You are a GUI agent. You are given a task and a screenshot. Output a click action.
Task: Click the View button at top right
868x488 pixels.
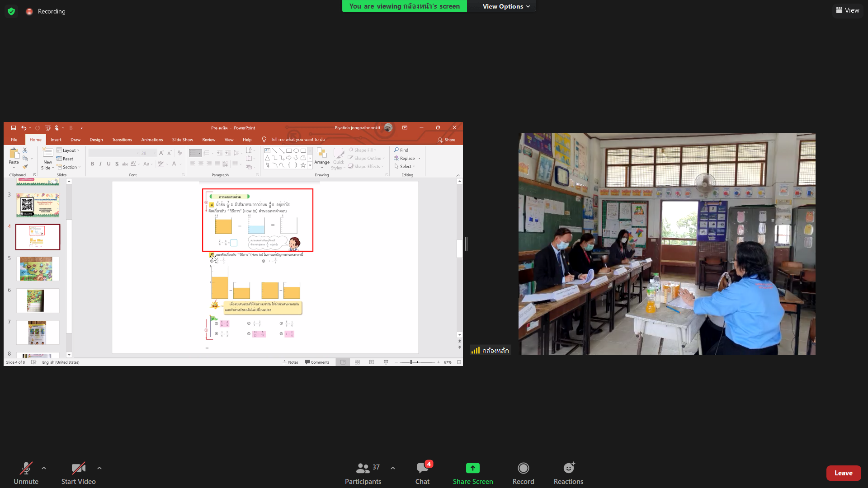click(847, 10)
